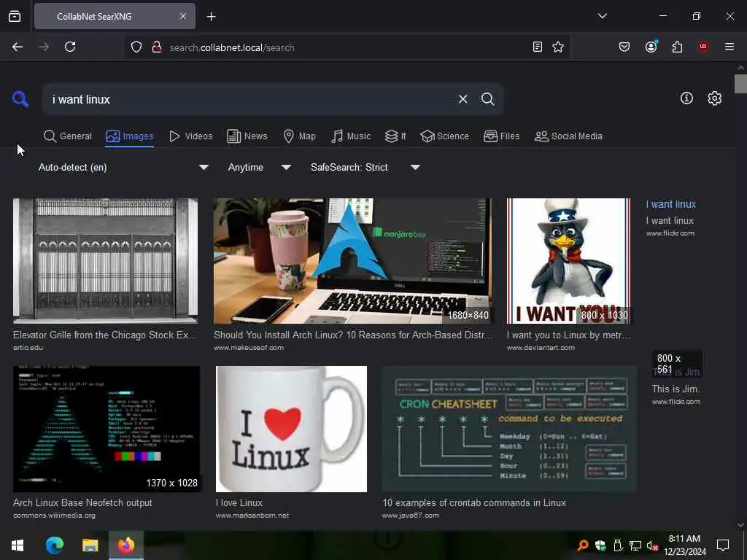747x560 pixels.
Task: Open taskbar clock and date
Action: (684, 545)
